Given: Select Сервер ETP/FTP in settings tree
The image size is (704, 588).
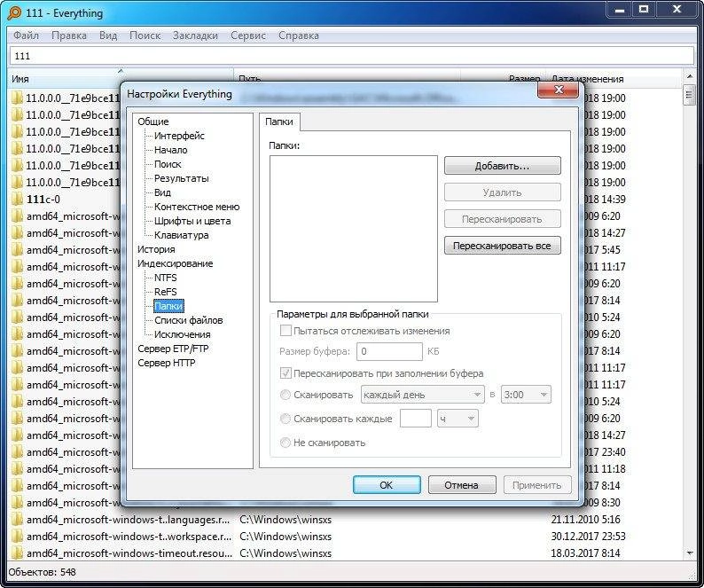Looking at the screenshot, I should 173,349.
